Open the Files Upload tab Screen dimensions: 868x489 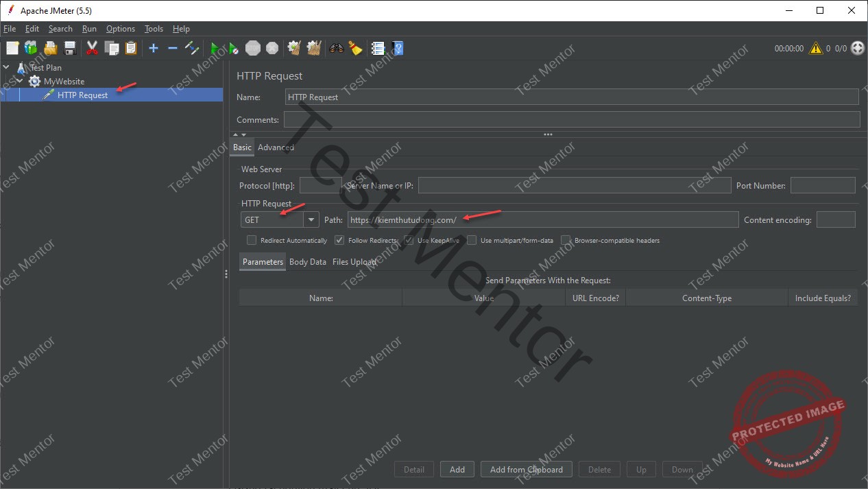pos(354,262)
